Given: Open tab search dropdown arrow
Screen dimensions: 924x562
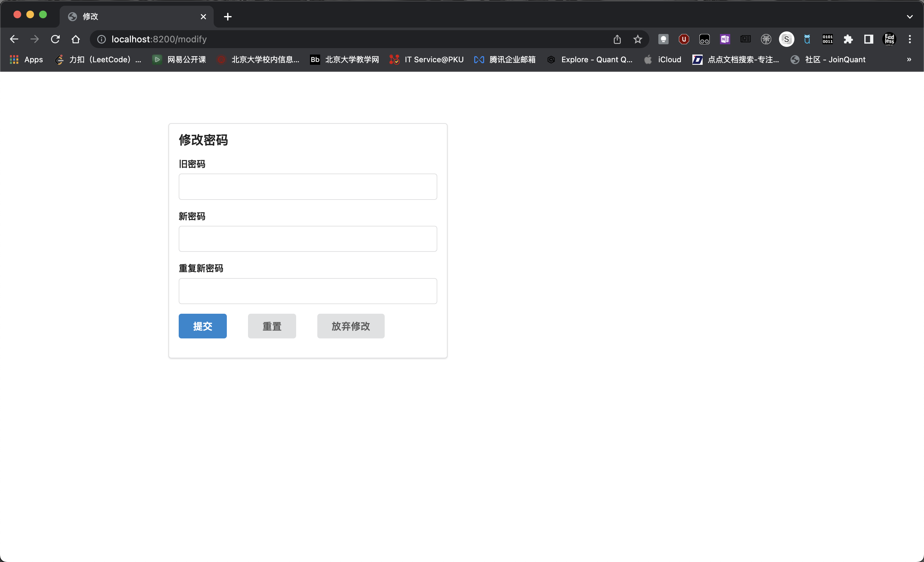Looking at the screenshot, I should 909,16.
